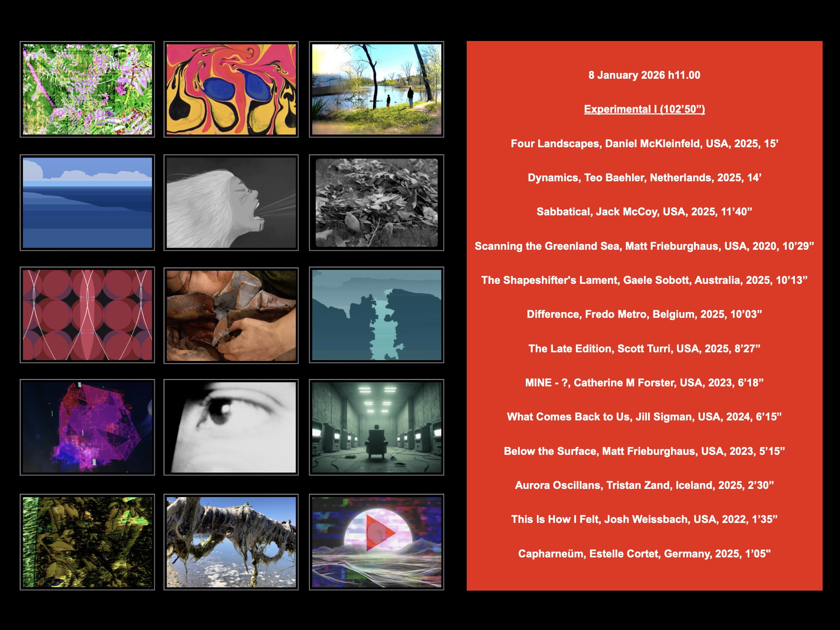Screen dimensions: 840x630
Task: Click the Four Landscapes, Daniel McKleinfeld entry
Action: pyautogui.click(x=644, y=144)
